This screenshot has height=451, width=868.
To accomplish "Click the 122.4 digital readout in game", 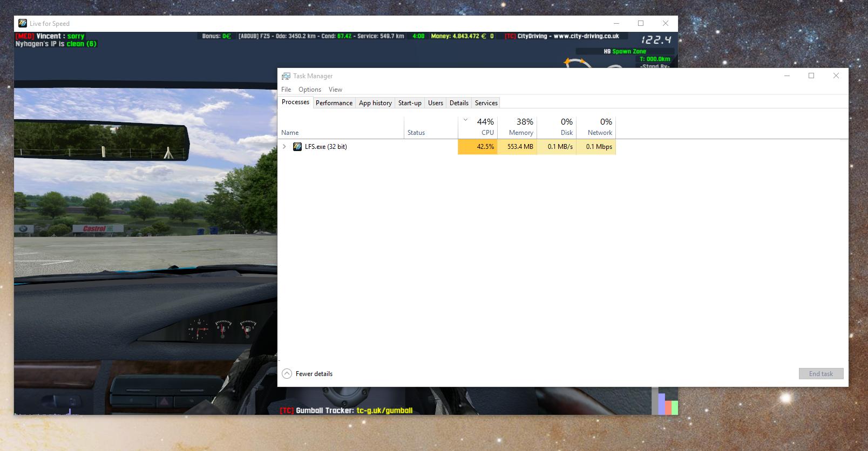I will pos(656,40).
